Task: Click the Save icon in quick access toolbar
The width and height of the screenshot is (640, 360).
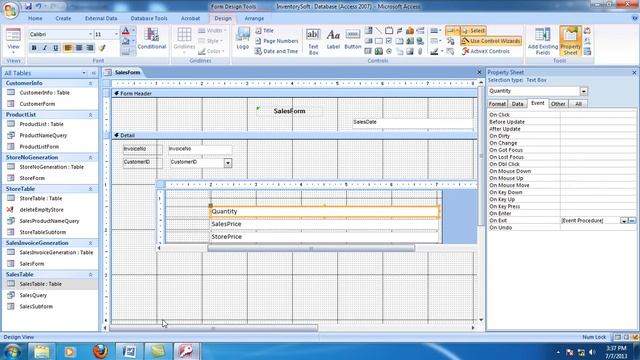Action: click(28, 6)
